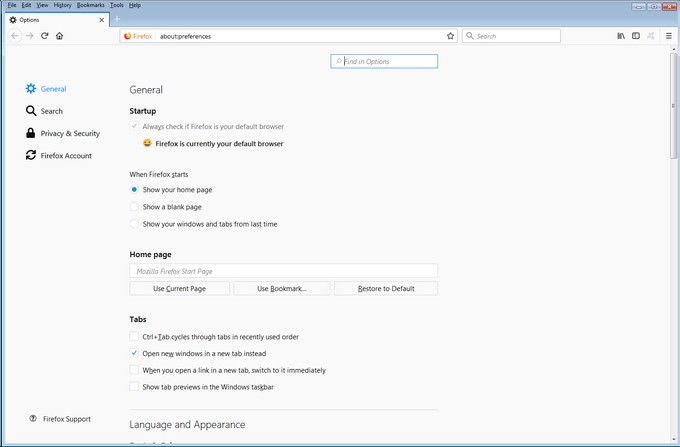This screenshot has width=680, height=447.
Task: Click Restore to Default button
Action: [386, 288]
